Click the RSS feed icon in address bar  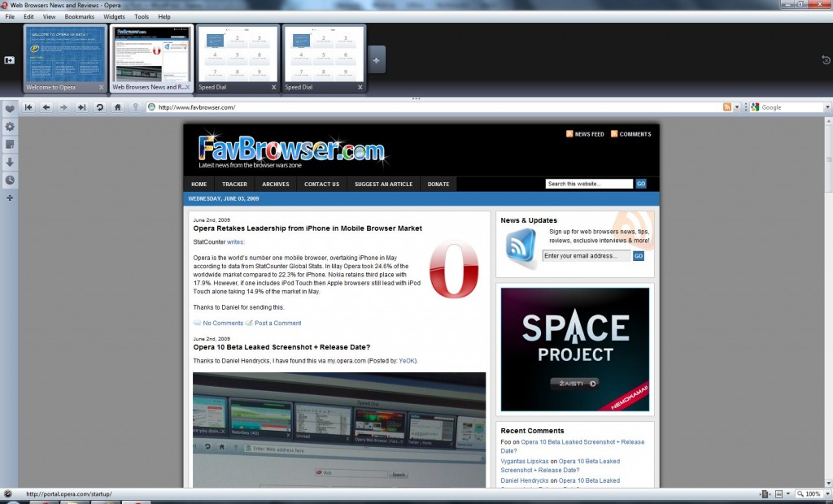(x=727, y=107)
